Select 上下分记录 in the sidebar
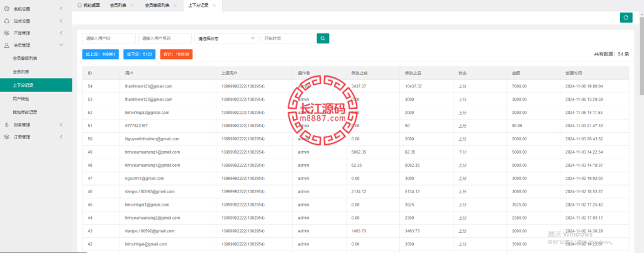 coord(36,85)
